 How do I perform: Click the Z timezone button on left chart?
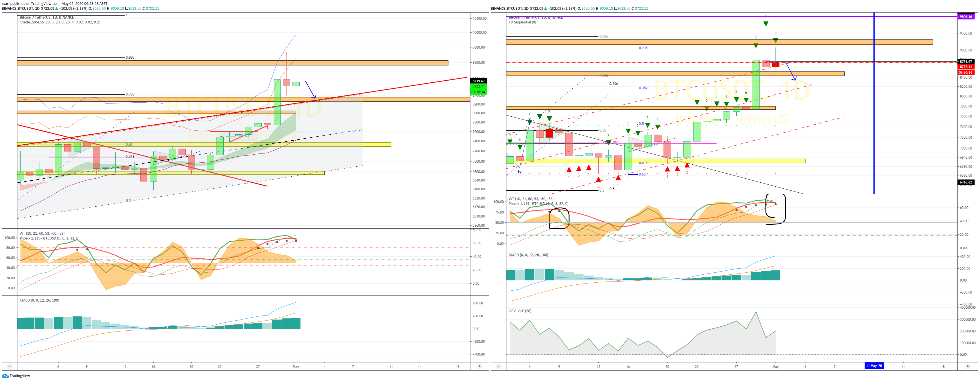coord(9,366)
